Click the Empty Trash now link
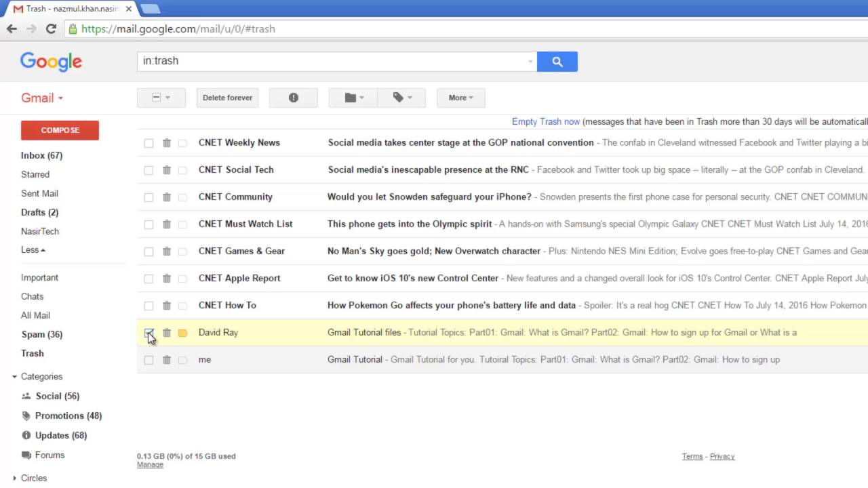868x488 pixels. tap(545, 122)
